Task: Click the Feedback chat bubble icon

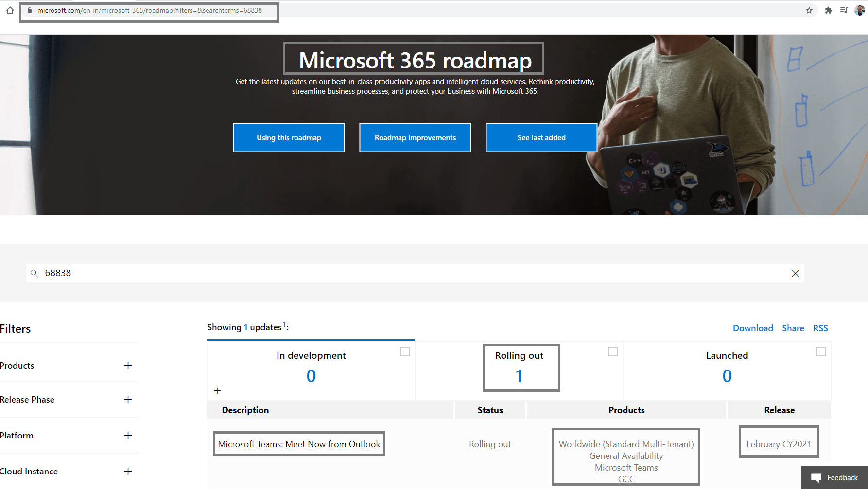Action: pos(816,478)
